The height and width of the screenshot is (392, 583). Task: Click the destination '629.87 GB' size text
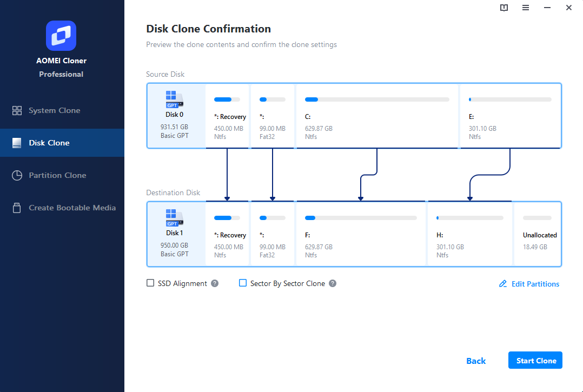click(x=319, y=247)
